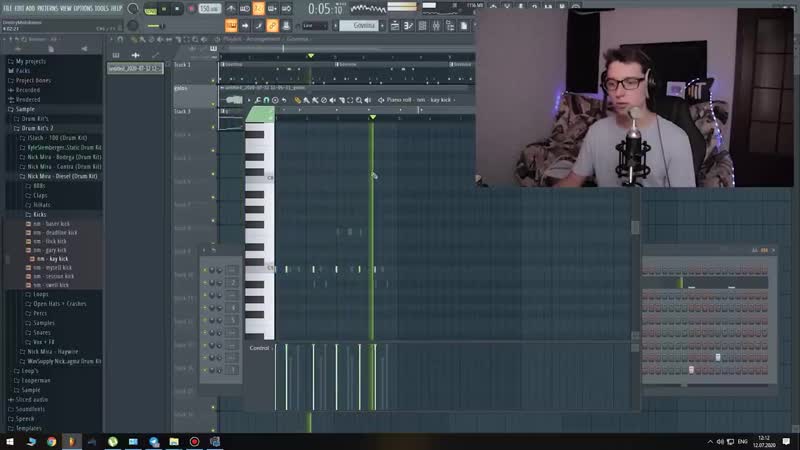The height and width of the screenshot is (450, 800).
Task: Open the piano roll menu arrow
Action: tap(249, 101)
